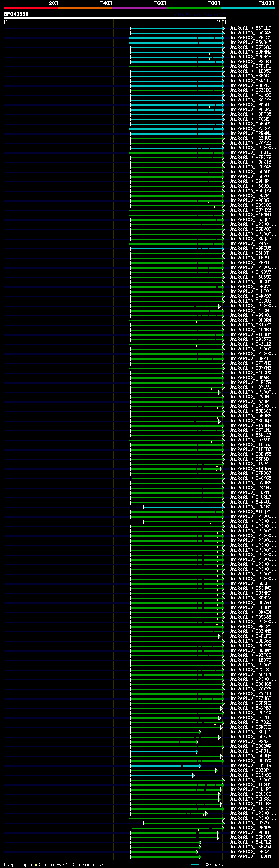Pick the UniRef100_Q6F454 label
The image size is (279, 868).
[x=250, y=847]
